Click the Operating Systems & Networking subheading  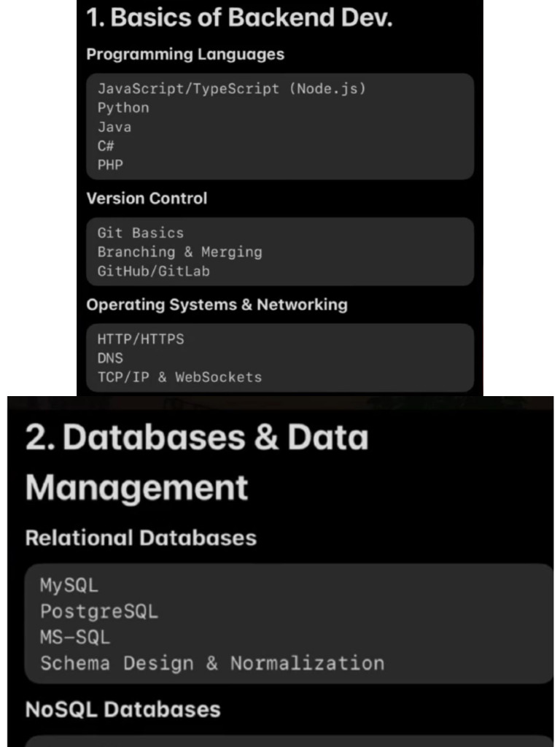pos(217,305)
